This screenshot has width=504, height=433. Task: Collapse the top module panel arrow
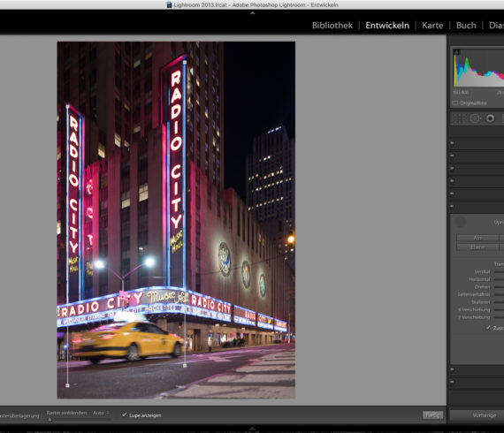(x=252, y=13)
